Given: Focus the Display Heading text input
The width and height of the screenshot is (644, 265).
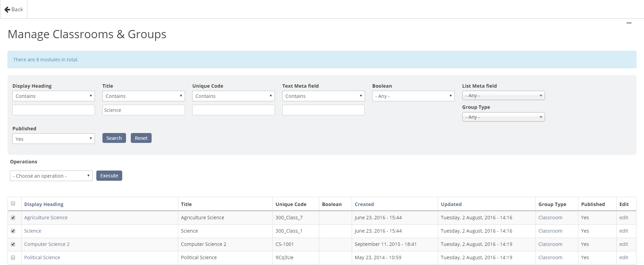Looking at the screenshot, I should (54, 110).
